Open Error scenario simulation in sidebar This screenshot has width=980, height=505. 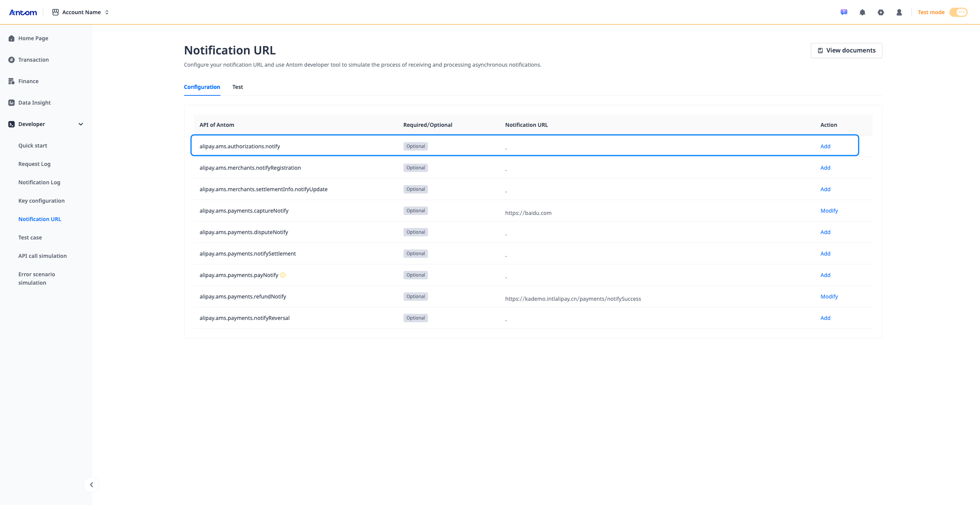pyautogui.click(x=37, y=279)
